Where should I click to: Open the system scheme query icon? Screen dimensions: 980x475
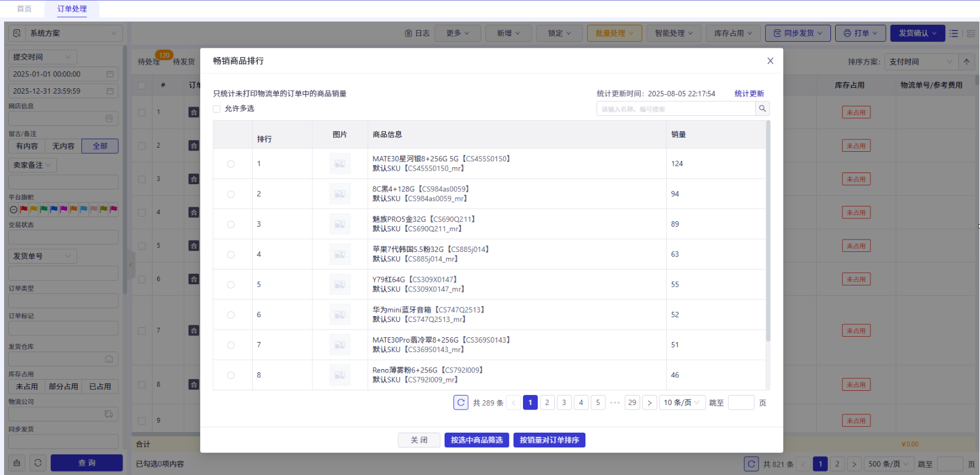tap(17, 34)
